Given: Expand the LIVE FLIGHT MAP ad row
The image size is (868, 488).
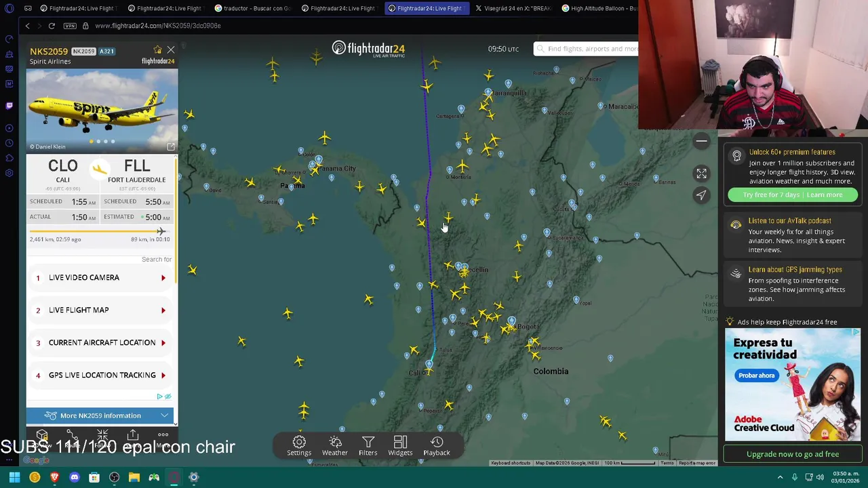Looking at the screenshot, I should tap(100, 310).
